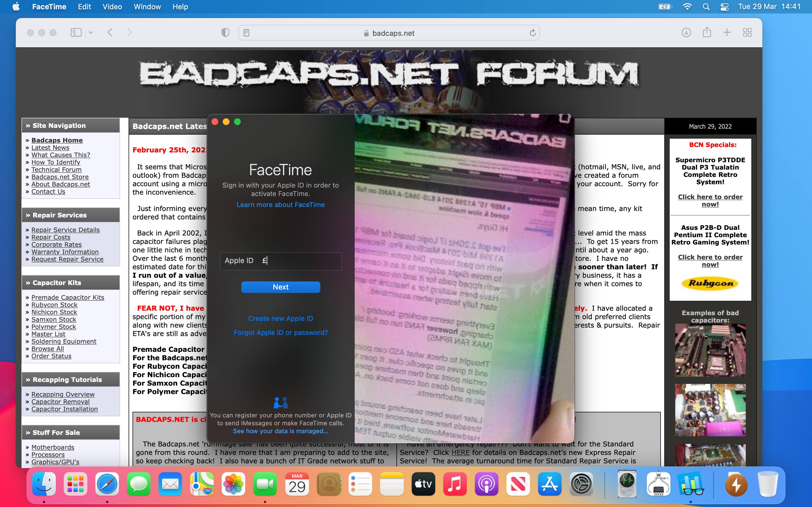Open the Window menu
The width and height of the screenshot is (812, 507).
tap(147, 7)
